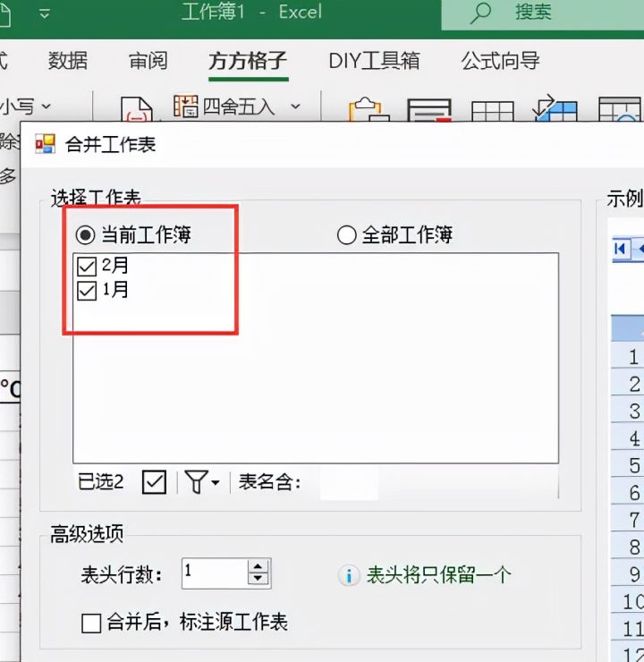Click the plain table grid icon
The width and height of the screenshot is (644, 662).
click(492, 111)
